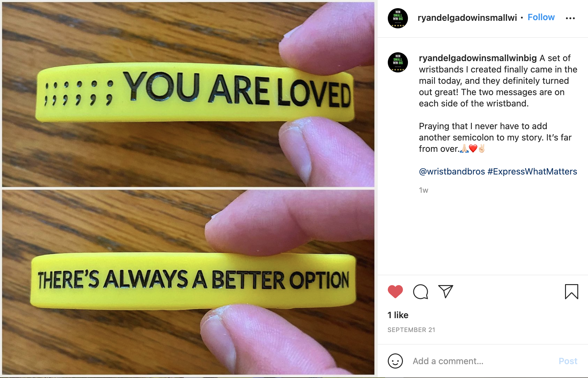Open header username ryandelgadowinsmallwi
This screenshot has height=378, width=588.
[x=467, y=18]
